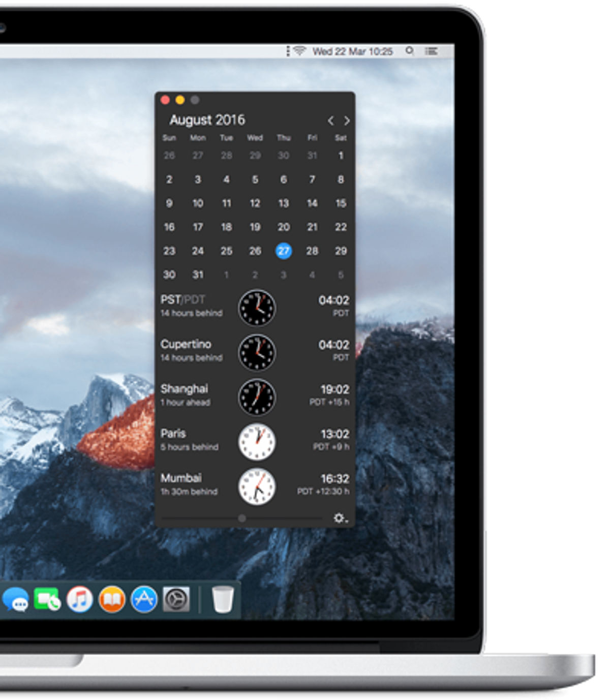Click the Wi-Fi status icon

pyautogui.click(x=299, y=51)
